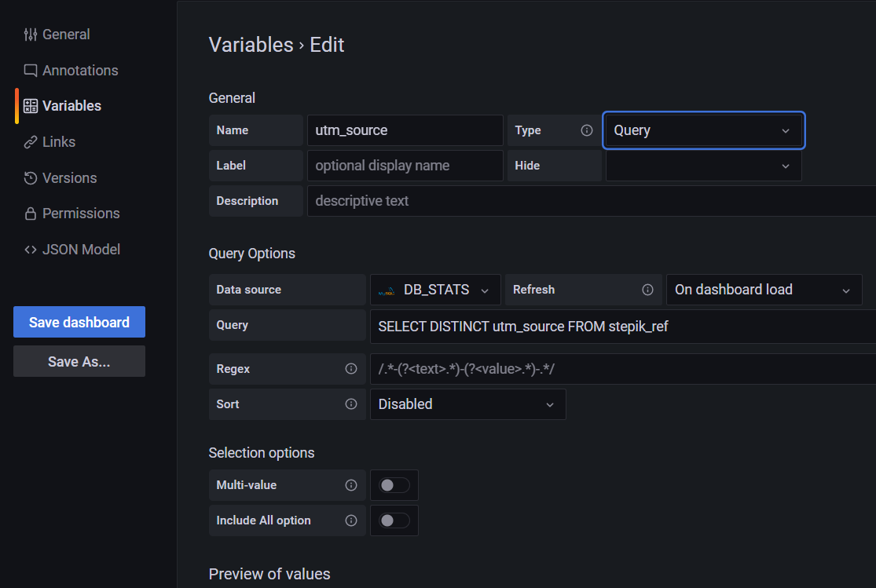Click the Annotations comment icon

[30, 71]
